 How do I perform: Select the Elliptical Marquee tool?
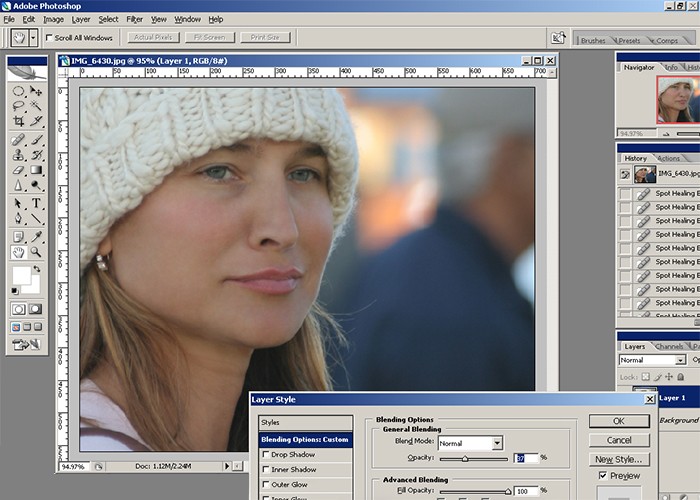[x=18, y=92]
